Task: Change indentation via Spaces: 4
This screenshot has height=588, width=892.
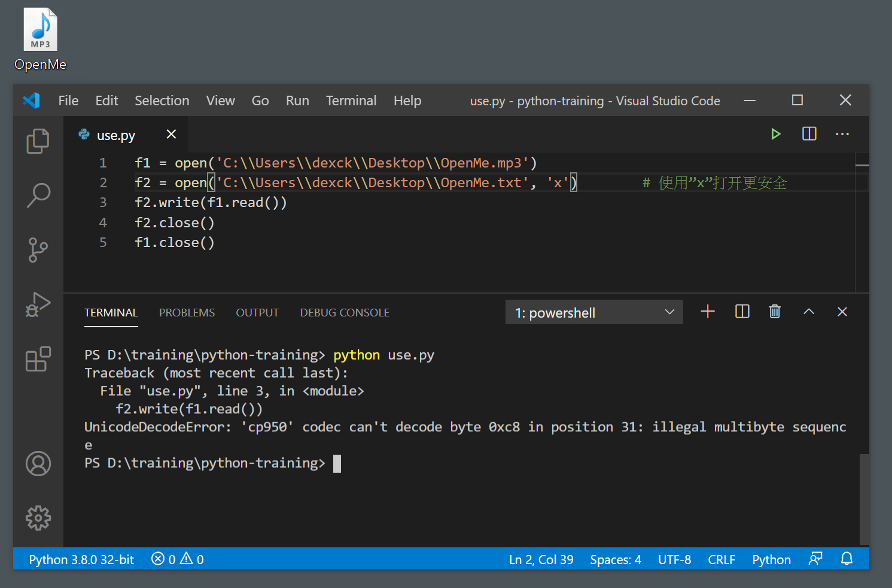Action: pyautogui.click(x=616, y=559)
